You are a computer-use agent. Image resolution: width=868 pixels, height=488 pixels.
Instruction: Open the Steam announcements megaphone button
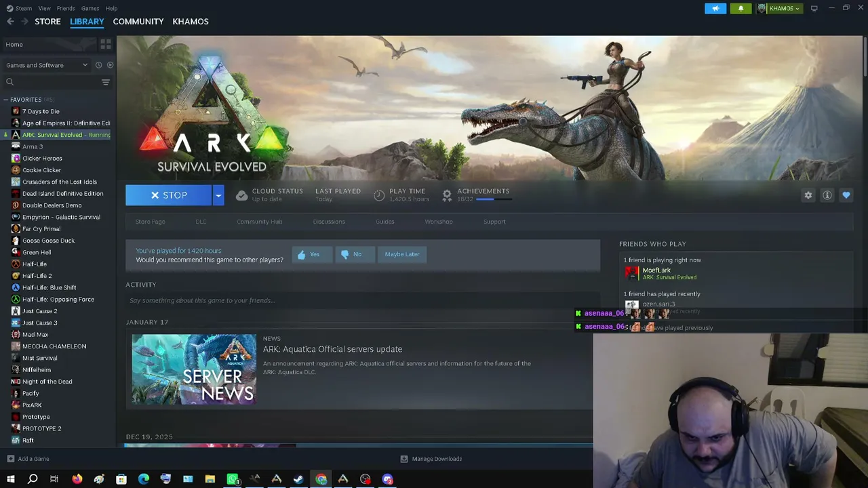715,8
